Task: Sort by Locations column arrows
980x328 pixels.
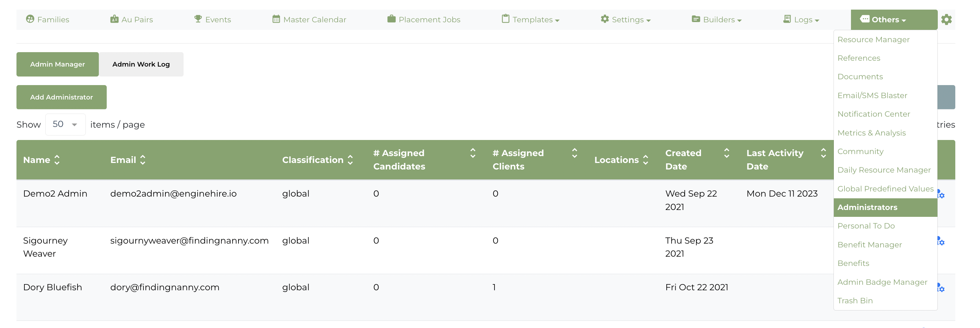Action: [x=645, y=160]
